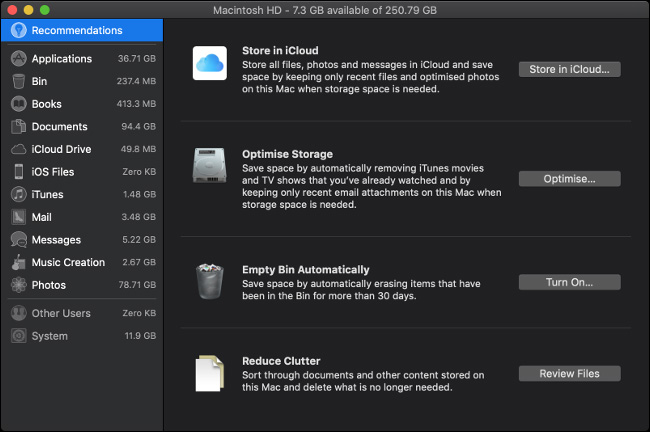Click the 11.9 GB System size
The image size is (650, 432).
point(141,336)
